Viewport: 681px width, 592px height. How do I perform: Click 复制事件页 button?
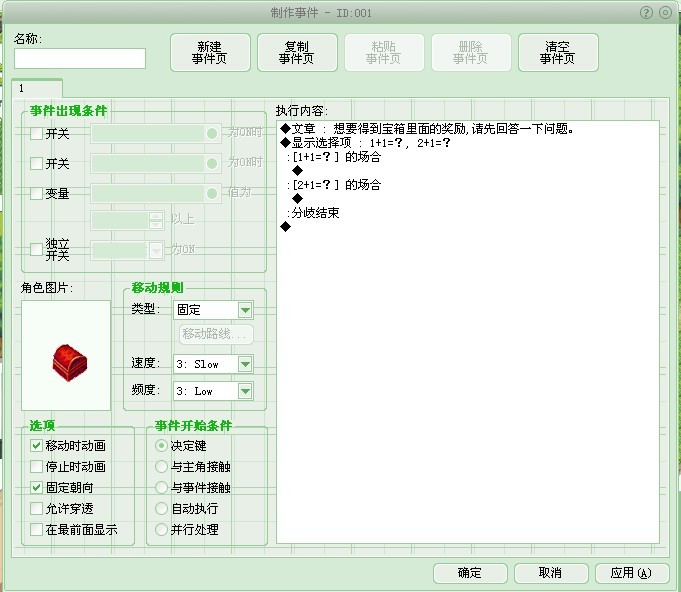coord(297,53)
